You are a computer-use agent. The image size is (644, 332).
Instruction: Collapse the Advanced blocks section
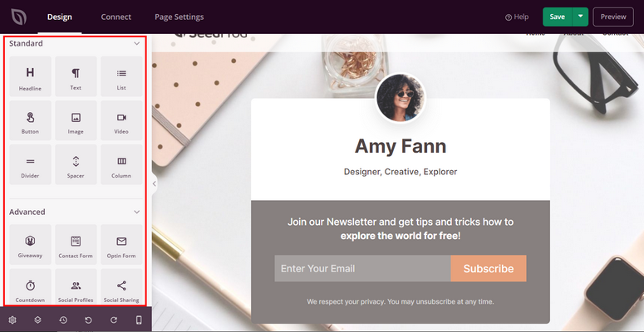point(137,212)
